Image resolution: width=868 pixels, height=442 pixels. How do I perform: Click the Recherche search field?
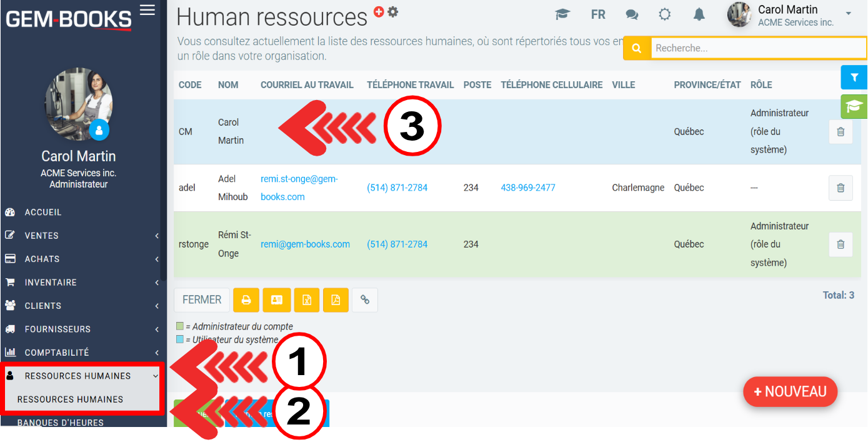click(756, 48)
